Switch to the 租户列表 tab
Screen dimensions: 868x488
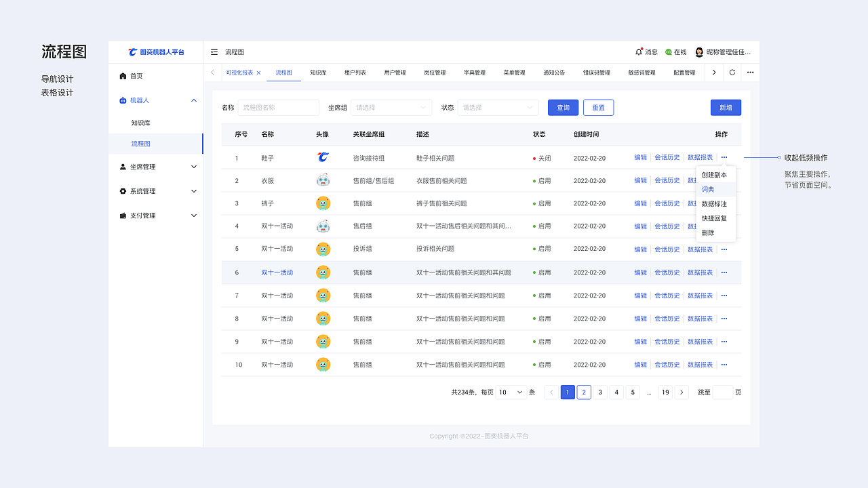[x=355, y=73]
